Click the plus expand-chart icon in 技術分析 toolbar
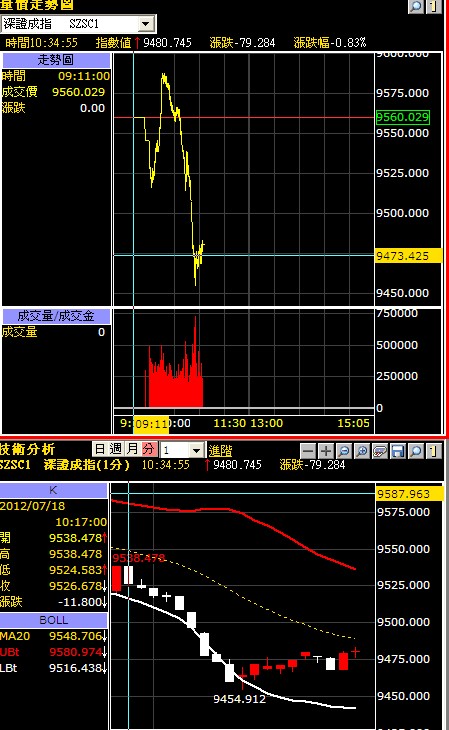Viewport: 449px width, 730px height. click(326, 451)
